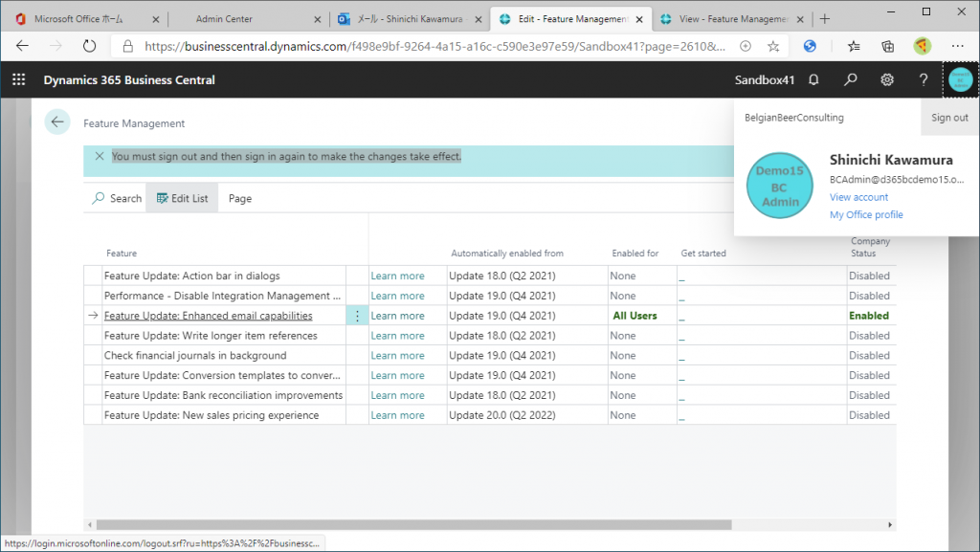This screenshot has height=552, width=980.
Task: Select Check financial journals in background
Action: (x=195, y=356)
